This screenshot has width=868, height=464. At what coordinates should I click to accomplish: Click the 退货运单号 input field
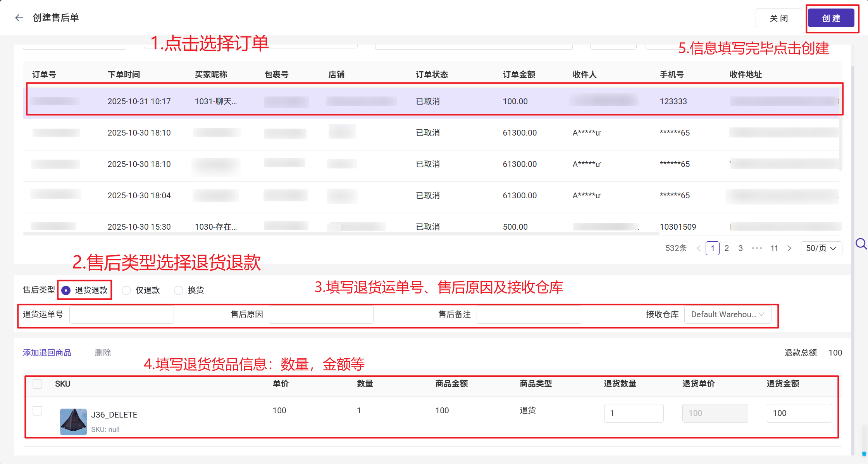point(121,314)
